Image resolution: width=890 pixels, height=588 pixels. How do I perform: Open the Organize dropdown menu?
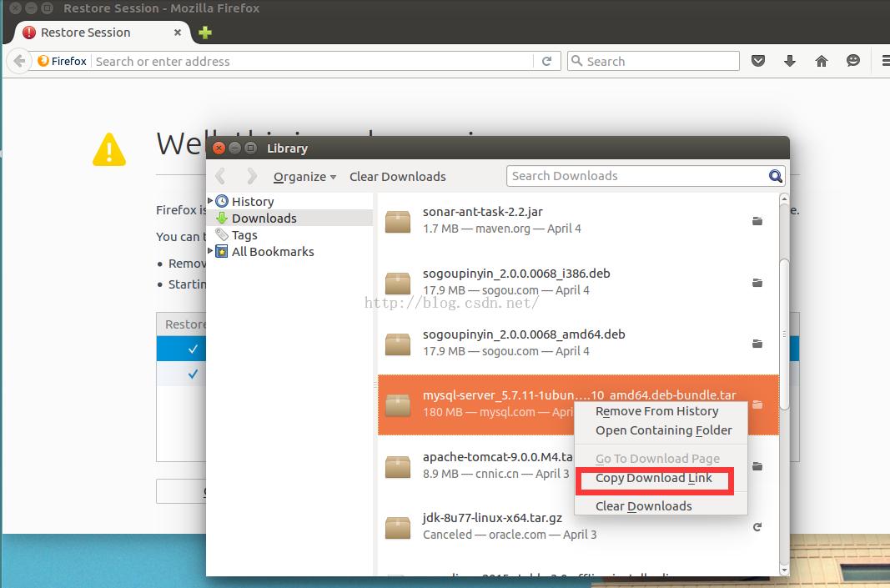coord(304,177)
